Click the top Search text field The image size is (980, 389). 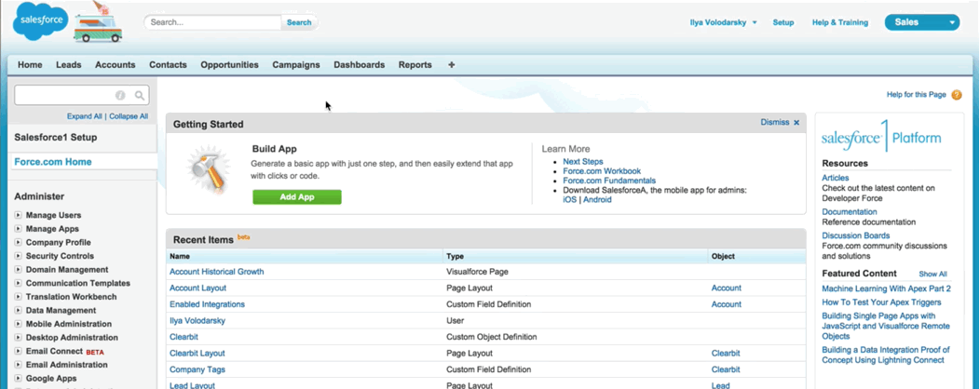click(213, 22)
